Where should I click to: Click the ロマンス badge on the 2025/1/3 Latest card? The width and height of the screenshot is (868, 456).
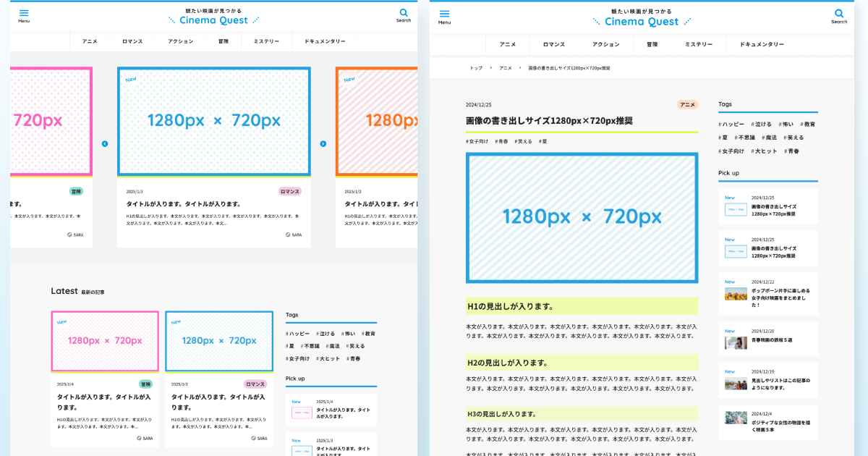pyautogui.click(x=255, y=384)
